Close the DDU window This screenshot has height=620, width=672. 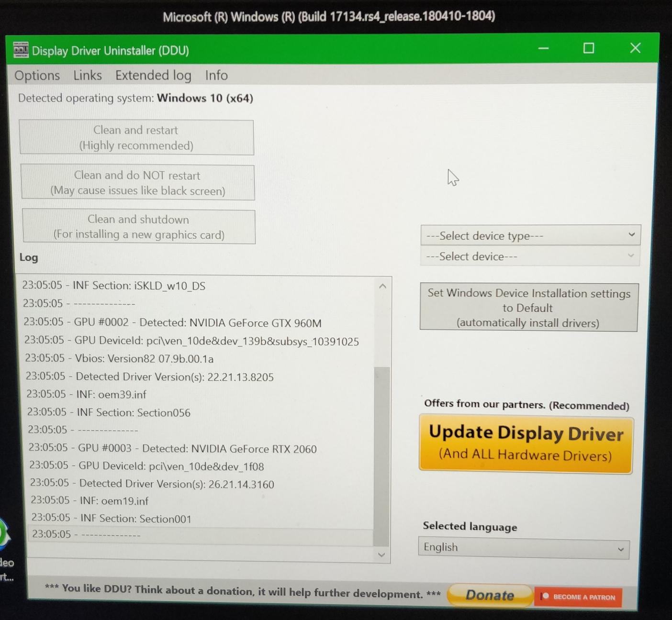(x=635, y=48)
